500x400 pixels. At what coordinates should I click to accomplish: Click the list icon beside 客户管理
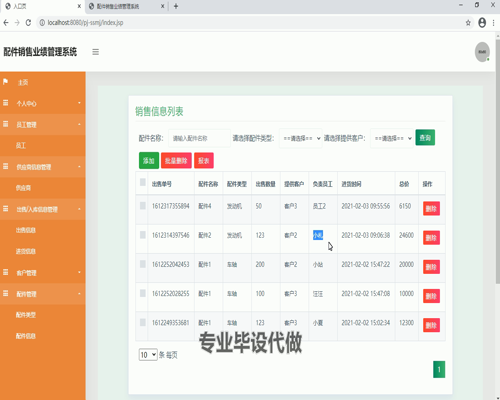tap(5, 272)
